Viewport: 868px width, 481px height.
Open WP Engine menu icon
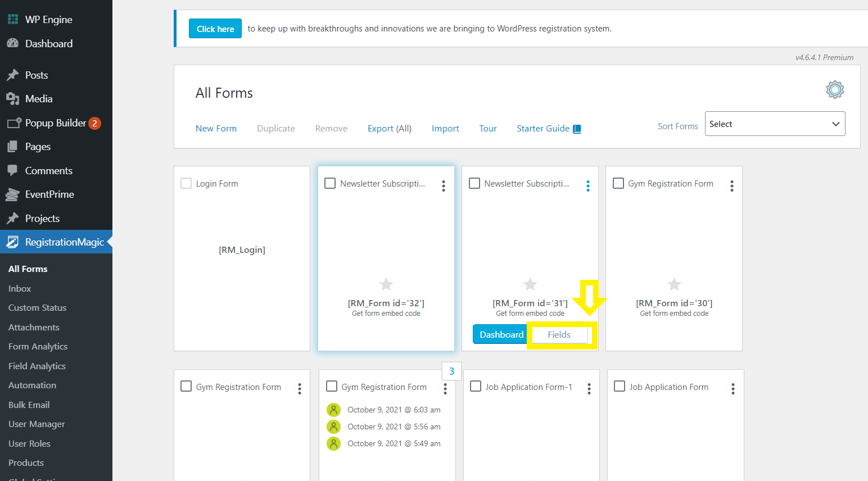(13, 20)
